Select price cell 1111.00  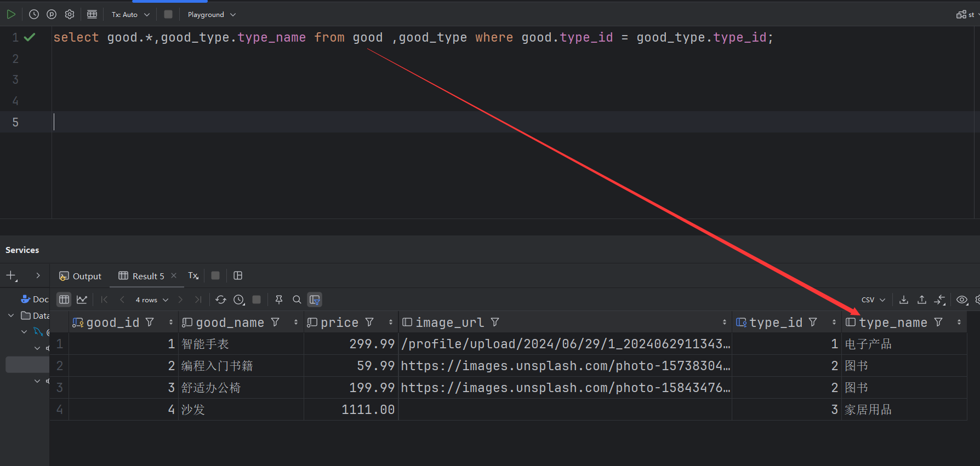pos(351,410)
